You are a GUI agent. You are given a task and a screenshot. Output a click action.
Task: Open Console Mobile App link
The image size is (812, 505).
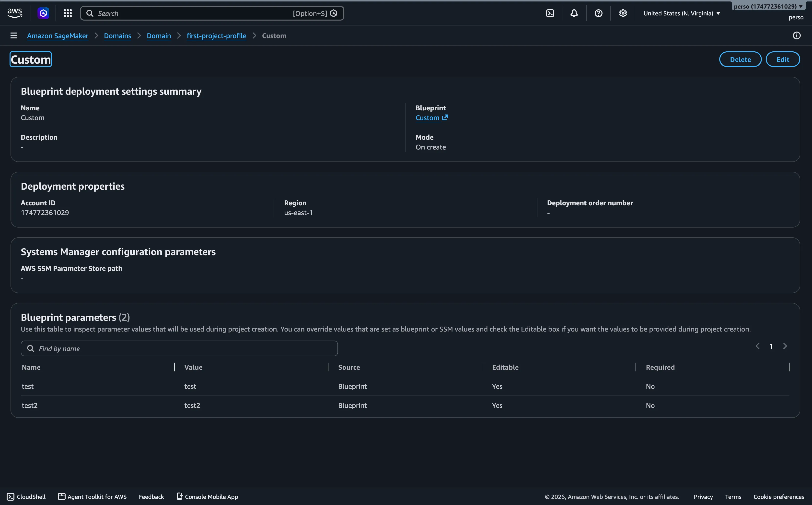tap(208, 497)
